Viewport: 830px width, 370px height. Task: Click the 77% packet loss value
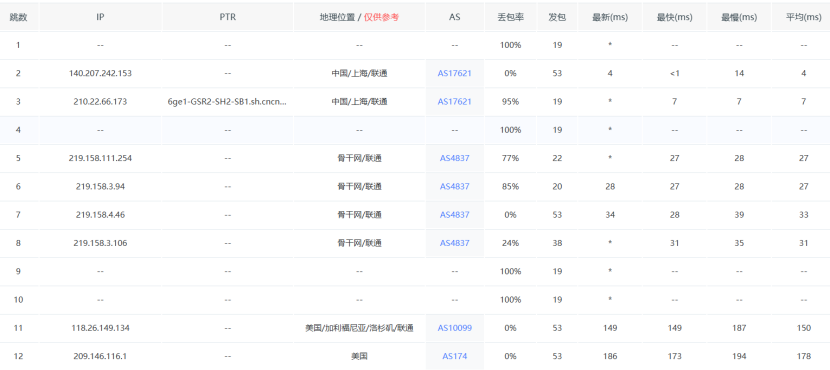point(510,158)
